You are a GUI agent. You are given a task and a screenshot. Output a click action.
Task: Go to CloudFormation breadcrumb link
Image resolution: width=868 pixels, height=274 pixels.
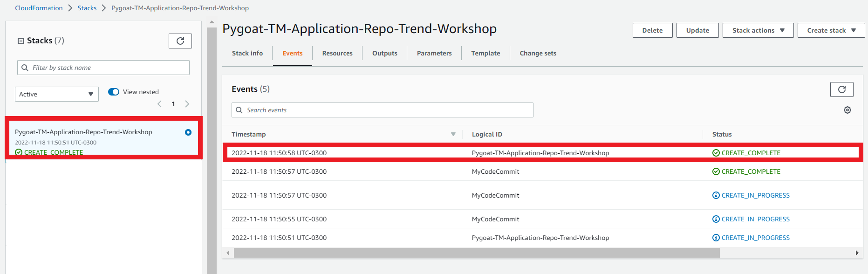pos(39,8)
